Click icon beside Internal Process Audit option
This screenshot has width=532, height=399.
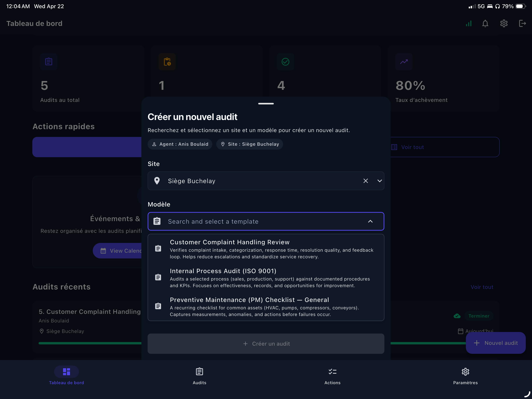pyautogui.click(x=158, y=277)
